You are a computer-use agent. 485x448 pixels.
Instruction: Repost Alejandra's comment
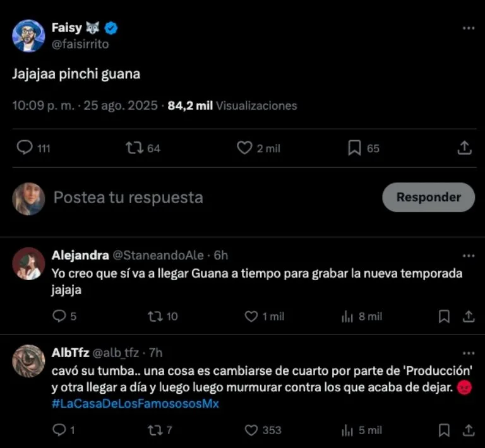(x=155, y=316)
